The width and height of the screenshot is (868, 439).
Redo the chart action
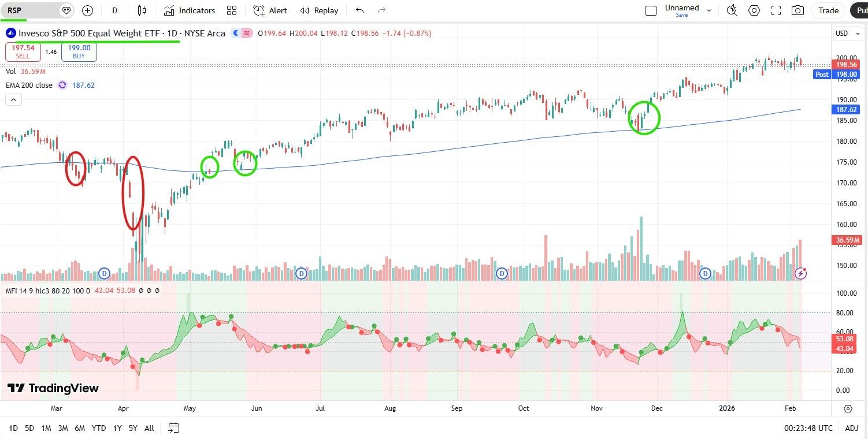point(381,10)
